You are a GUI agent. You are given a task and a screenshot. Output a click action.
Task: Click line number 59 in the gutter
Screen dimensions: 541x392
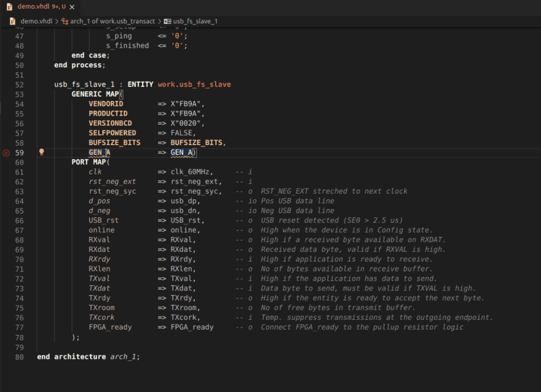pos(19,152)
